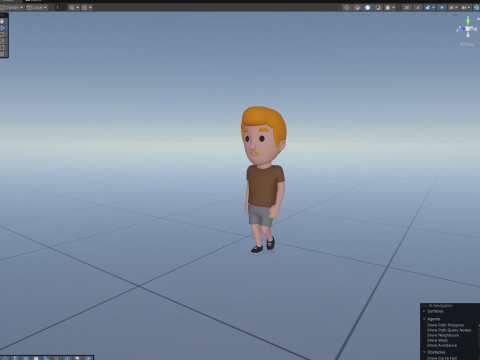Toggle the slashed icon beside camera button
480x360 pixels.
point(418,7)
